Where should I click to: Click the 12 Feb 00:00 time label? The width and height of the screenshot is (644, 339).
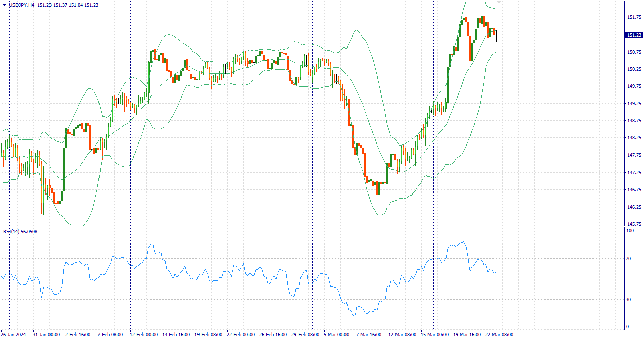coord(144,334)
